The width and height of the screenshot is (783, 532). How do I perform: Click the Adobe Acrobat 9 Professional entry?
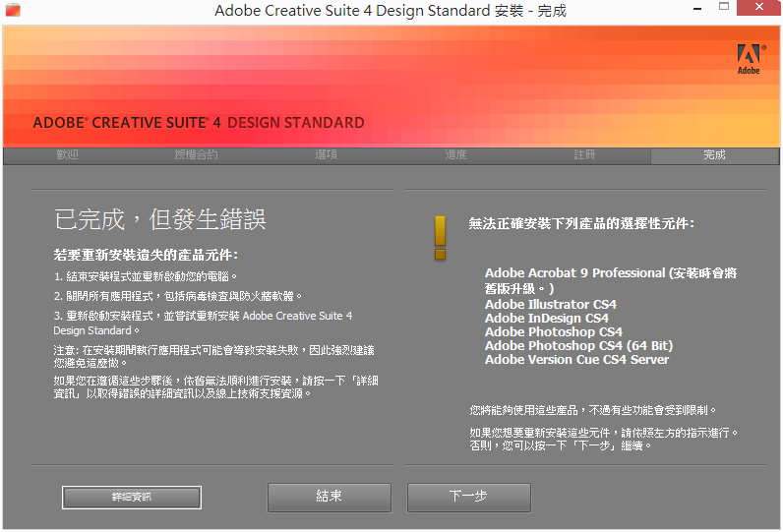coord(611,280)
